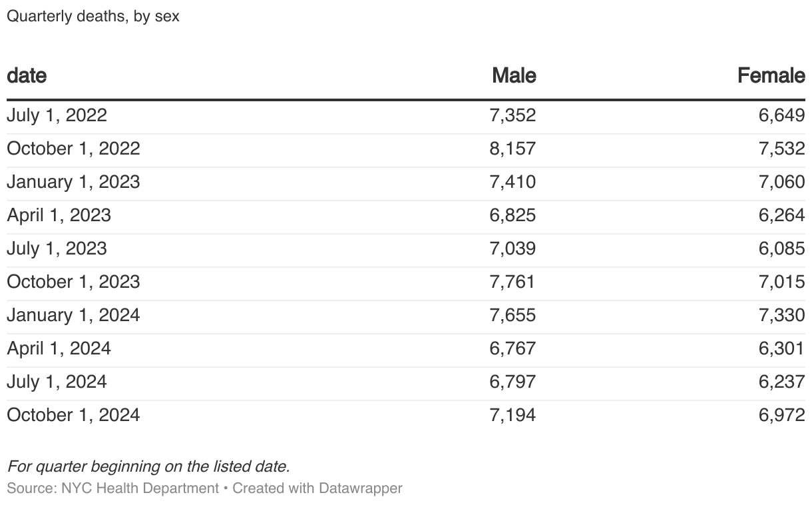Image resolution: width=812 pixels, height=505 pixels.
Task: Click the Quarterly deaths, by sex title
Action: (x=93, y=16)
